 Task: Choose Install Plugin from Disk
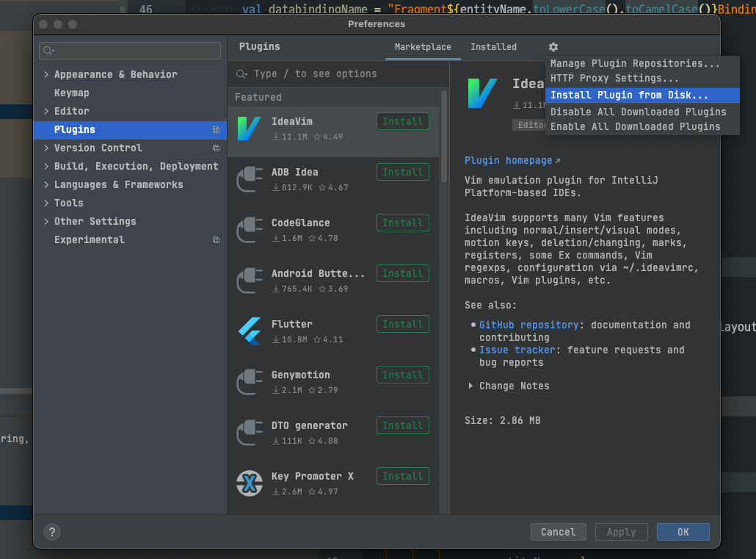(x=642, y=95)
